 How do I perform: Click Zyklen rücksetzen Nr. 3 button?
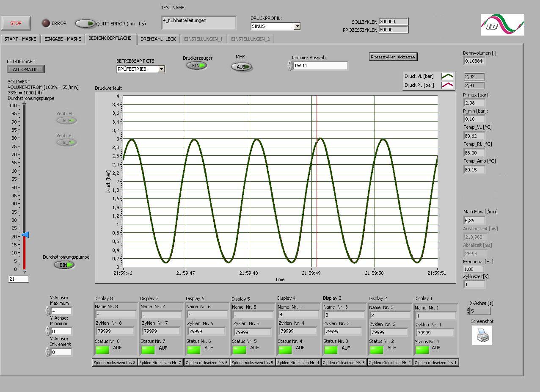(x=344, y=362)
